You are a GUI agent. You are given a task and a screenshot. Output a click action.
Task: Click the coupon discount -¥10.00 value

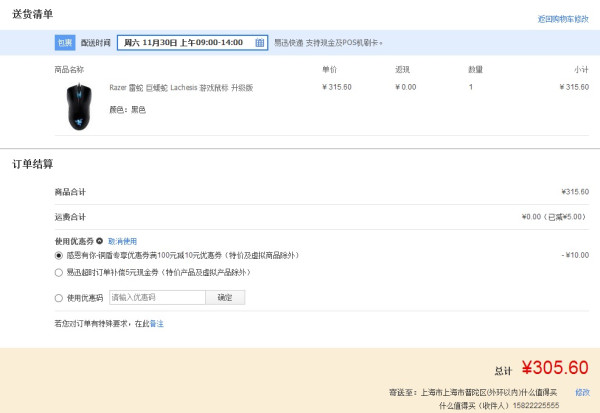coord(575,255)
